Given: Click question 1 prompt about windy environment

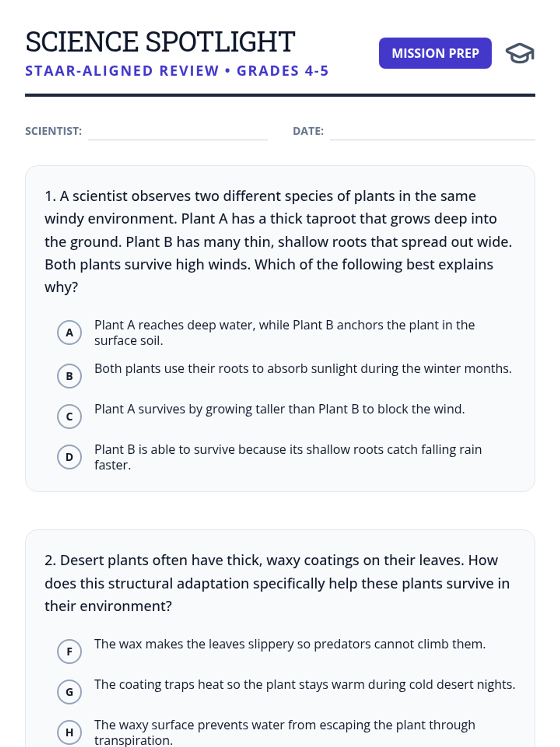Looking at the screenshot, I should click(x=278, y=241).
